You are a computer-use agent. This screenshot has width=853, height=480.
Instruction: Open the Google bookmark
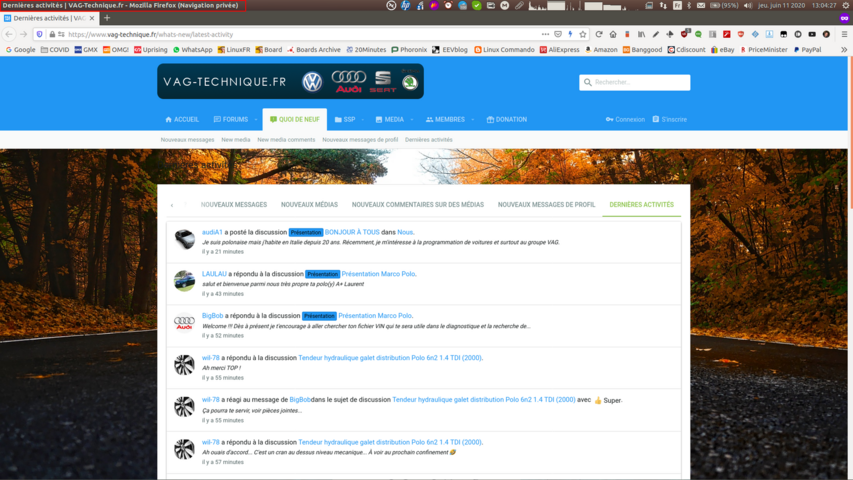tap(20, 50)
